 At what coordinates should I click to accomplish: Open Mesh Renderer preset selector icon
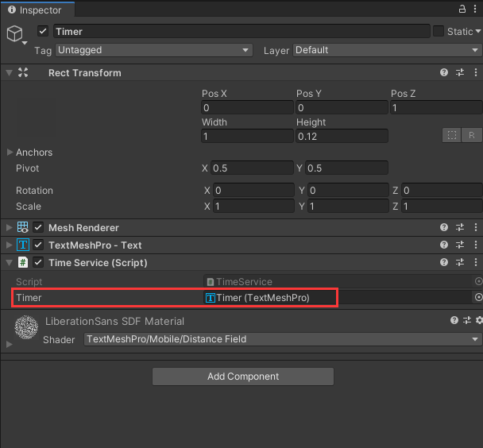[x=460, y=228]
